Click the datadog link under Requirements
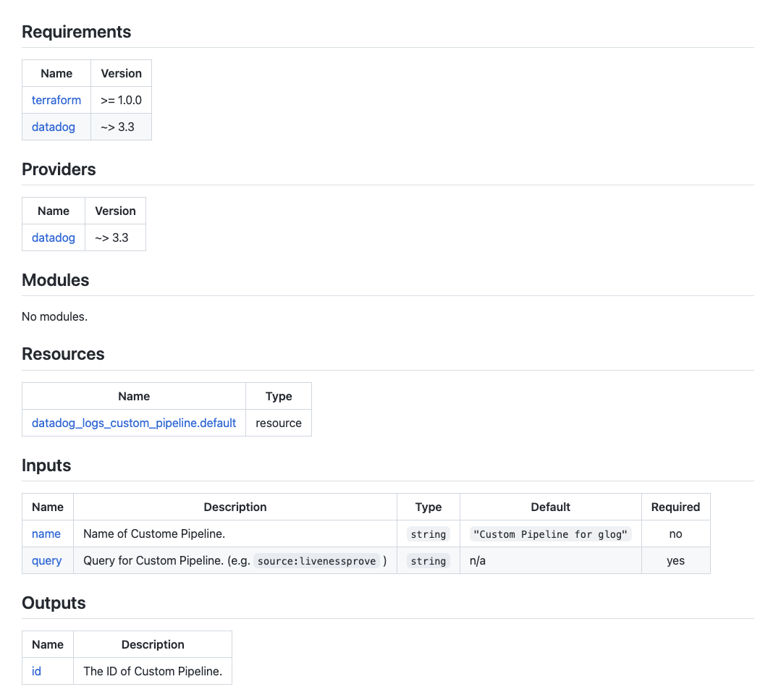 (x=54, y=127)
